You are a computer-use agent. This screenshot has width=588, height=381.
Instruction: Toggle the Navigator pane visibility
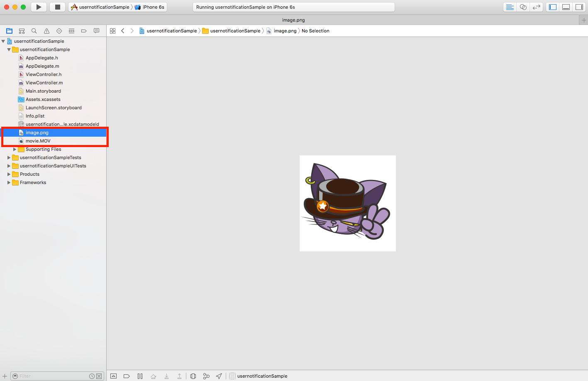tap(553, 7)
